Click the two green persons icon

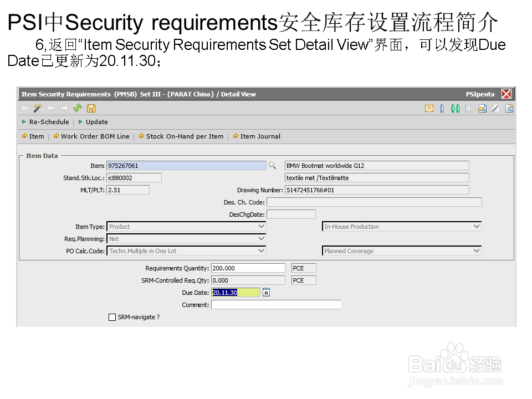click(x=456, y=108)
